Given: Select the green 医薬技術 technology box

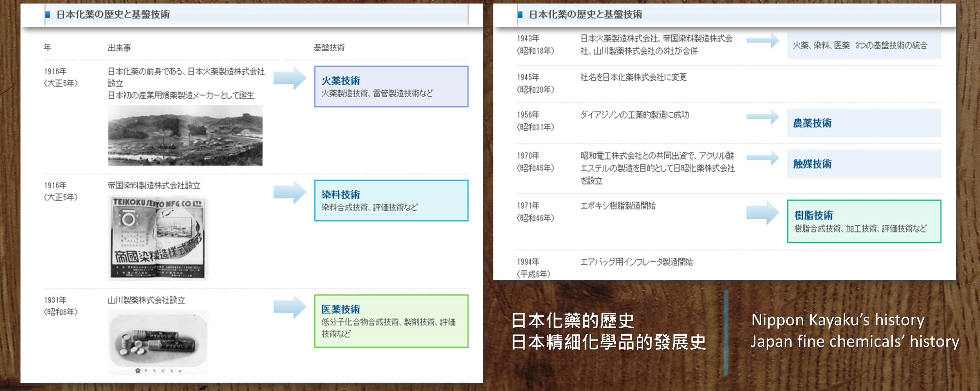Looking at the screenshot, I should (391, 321).
